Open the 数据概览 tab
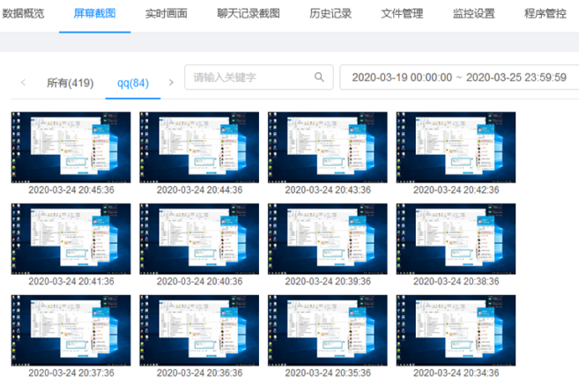The width and height of the screenshot is (579, 392). click(23, 14)
